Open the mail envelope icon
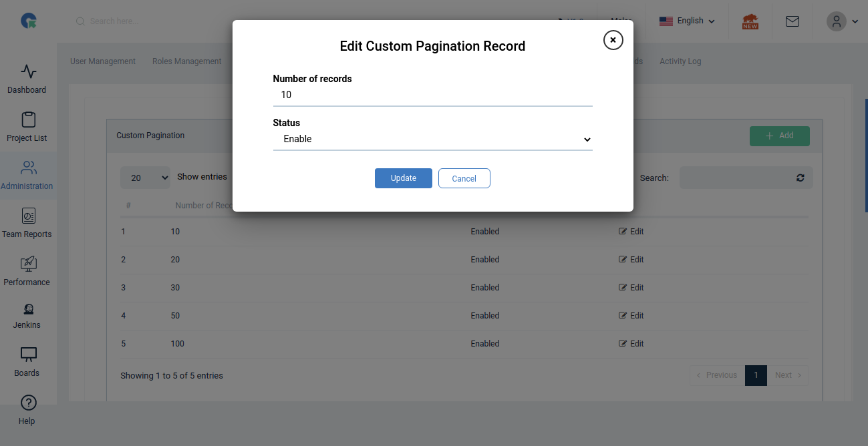Viewport: 868px width, 446px height. point(792,21)
